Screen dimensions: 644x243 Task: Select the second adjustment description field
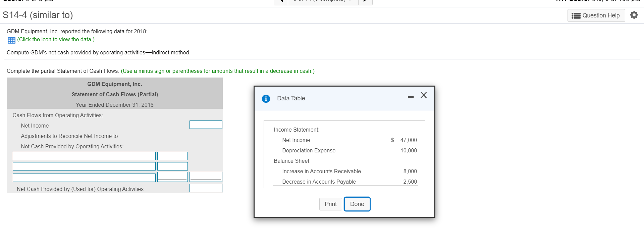pos(84,166)
